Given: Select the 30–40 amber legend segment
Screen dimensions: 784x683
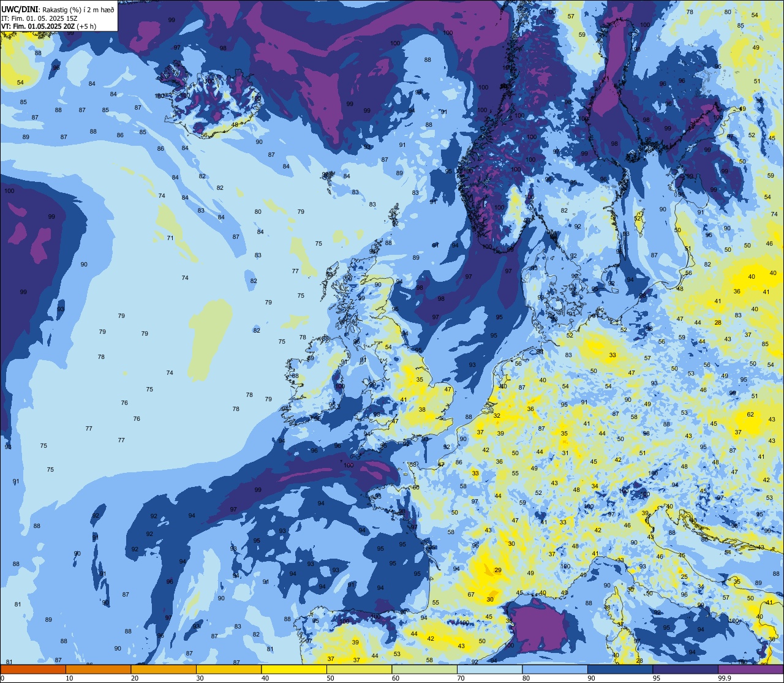Looking at the screenshot, I should tap(228, 670).
